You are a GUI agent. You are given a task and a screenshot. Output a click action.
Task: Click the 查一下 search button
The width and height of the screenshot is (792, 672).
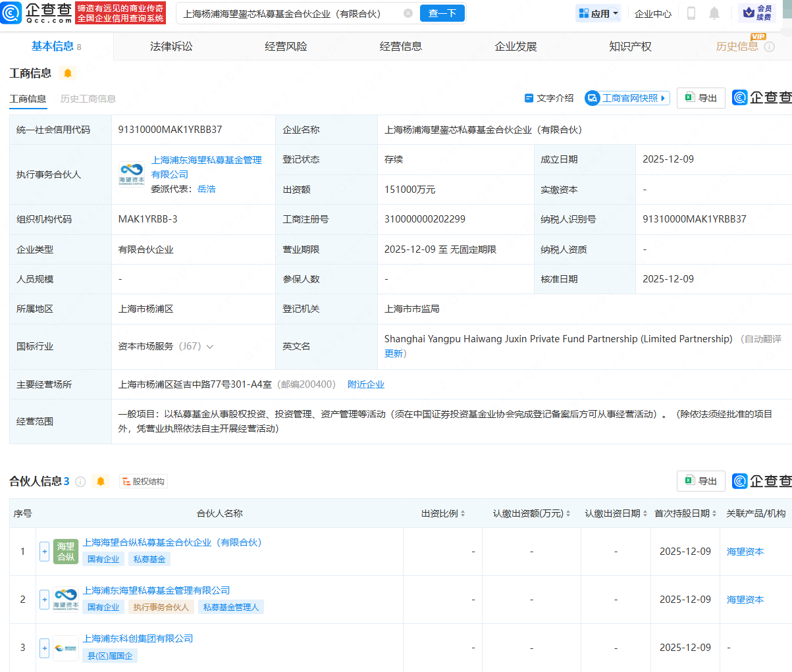point(442,13)
